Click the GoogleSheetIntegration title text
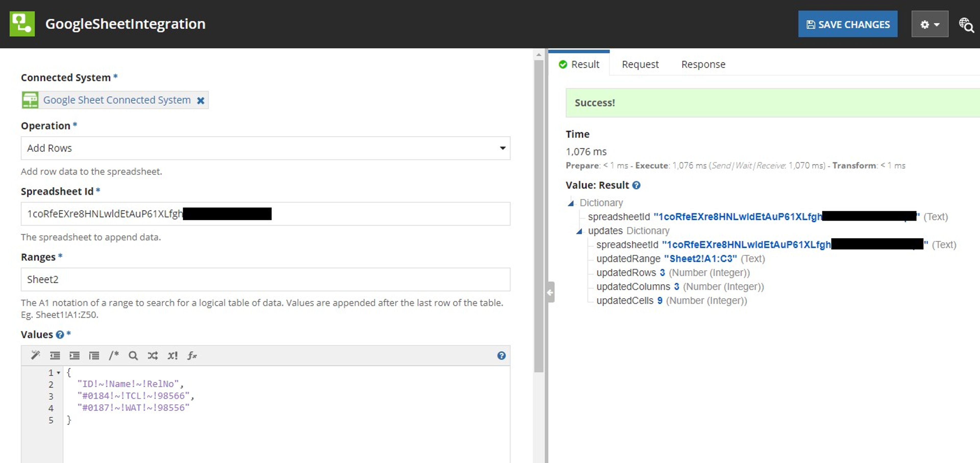This screenshot has width=980, height=463. [125, 24]
